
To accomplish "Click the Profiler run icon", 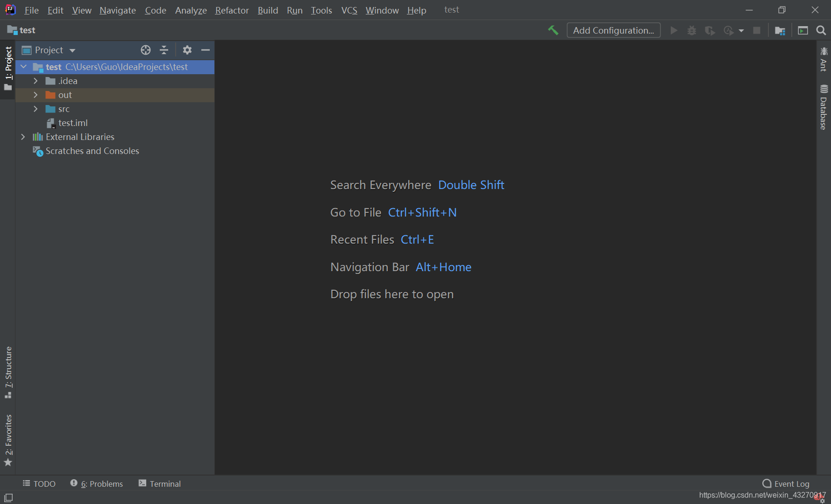I will coord(728,30).
